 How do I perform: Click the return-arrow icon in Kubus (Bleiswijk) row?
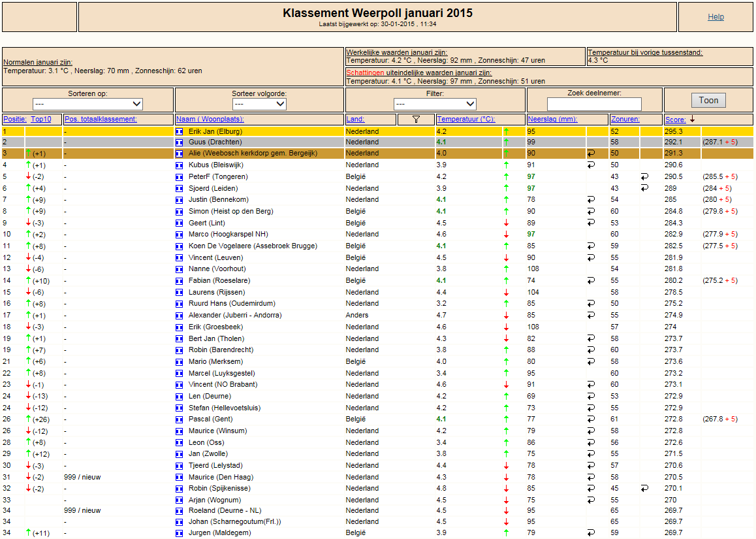coord(591,165)
